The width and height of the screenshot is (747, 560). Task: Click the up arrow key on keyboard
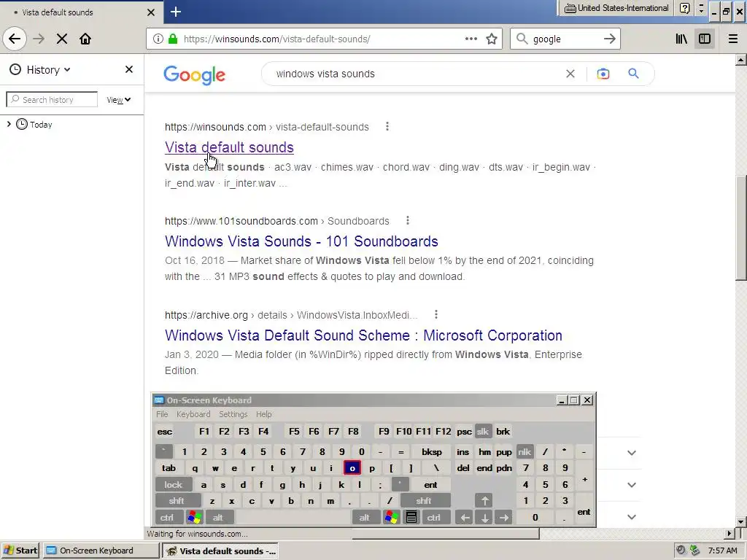click(484, 501)
